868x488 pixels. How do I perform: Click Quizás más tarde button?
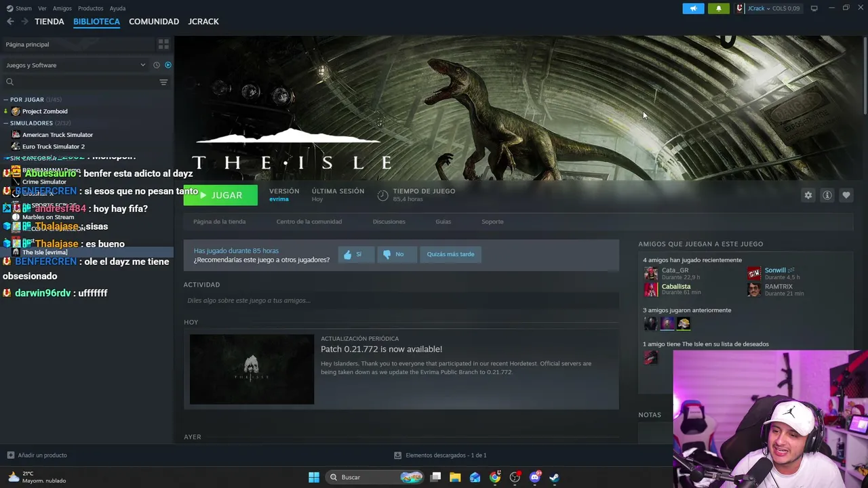coord(450,254)
